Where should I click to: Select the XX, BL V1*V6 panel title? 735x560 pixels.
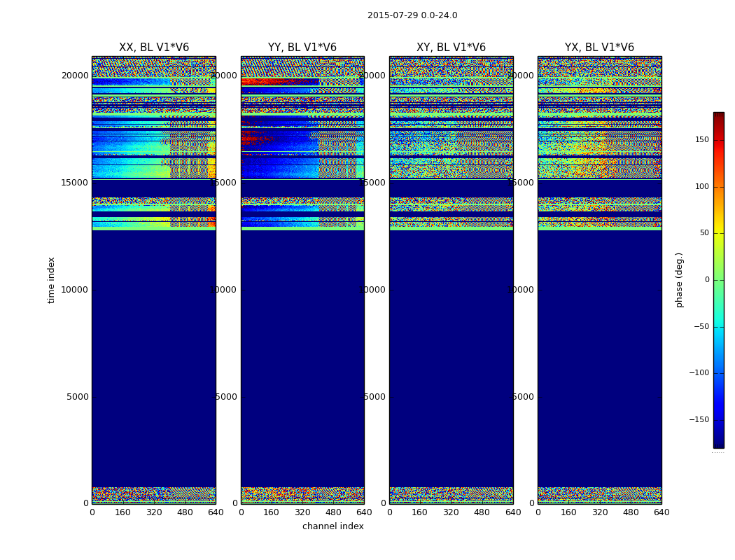[154, 48]
